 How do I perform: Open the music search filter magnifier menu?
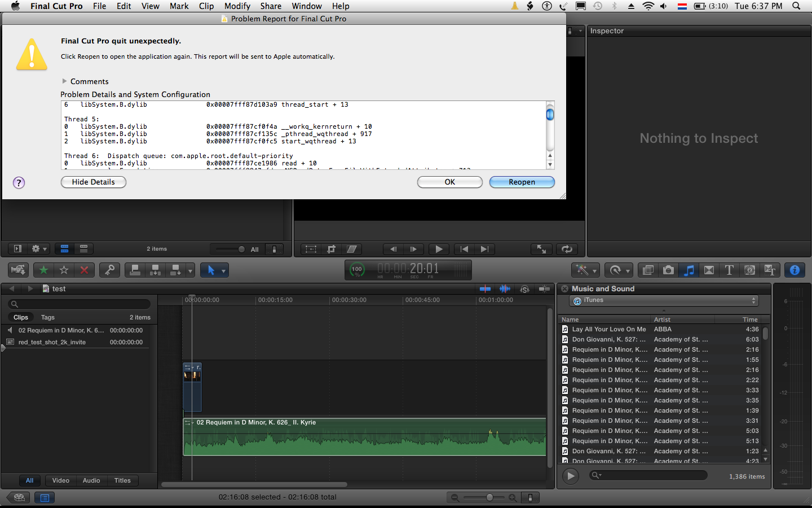(596, 475)
